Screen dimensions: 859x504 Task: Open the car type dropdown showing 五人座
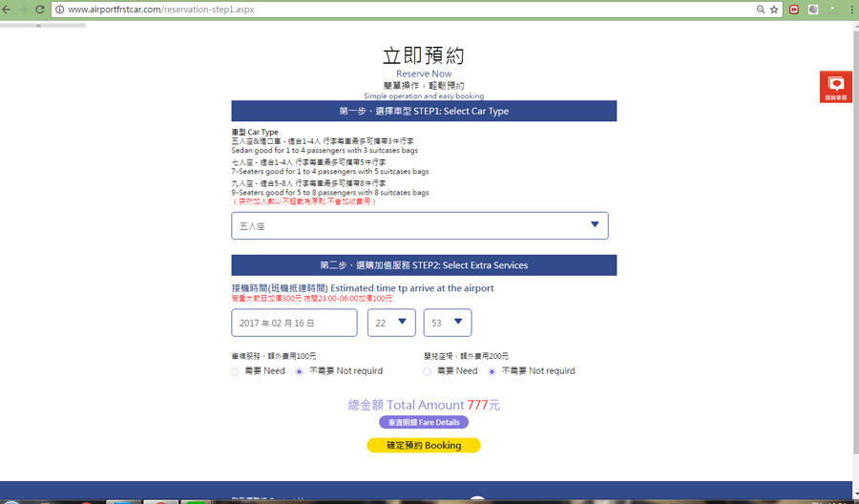tap(419, 225)
